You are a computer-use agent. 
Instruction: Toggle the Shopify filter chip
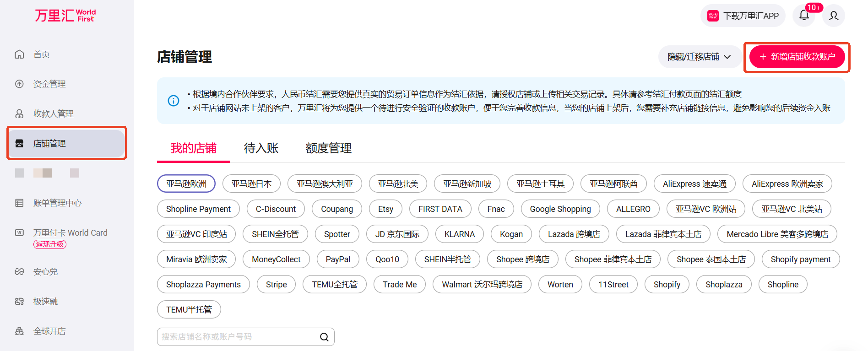point(667,285)
